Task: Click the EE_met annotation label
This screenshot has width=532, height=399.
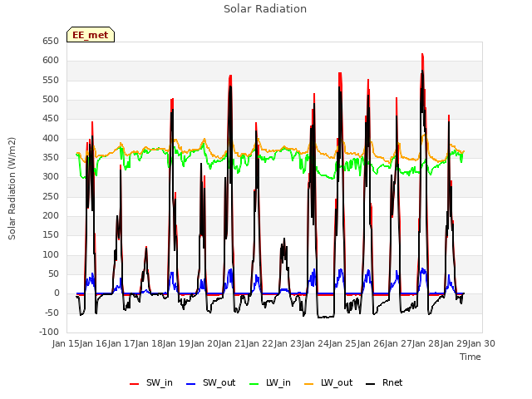Action: (91, 35)
